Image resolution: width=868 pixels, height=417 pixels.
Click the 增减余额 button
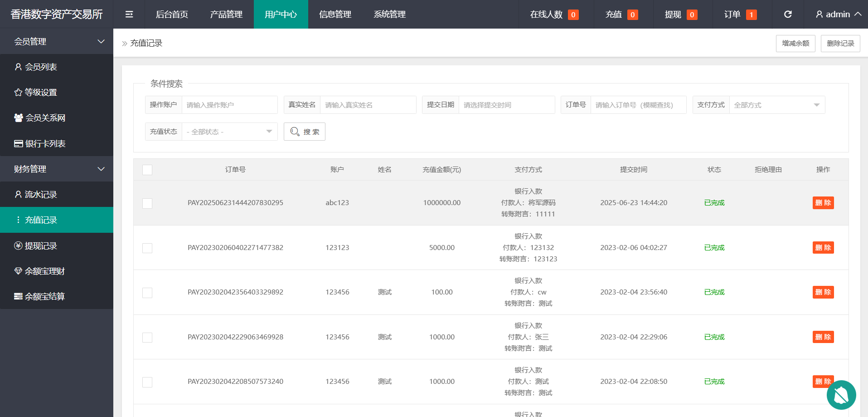coord(795,44)
